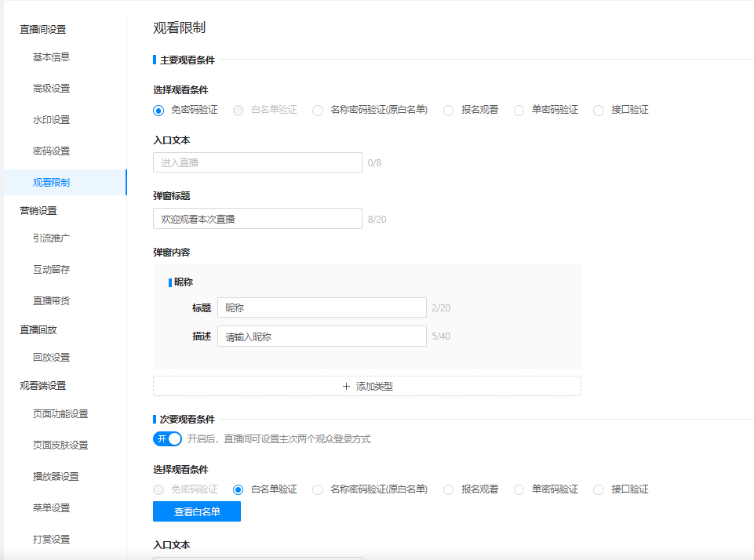Open 基本信息 in the sidebar
The image size is (754, 560).
[x=51, y=57]
